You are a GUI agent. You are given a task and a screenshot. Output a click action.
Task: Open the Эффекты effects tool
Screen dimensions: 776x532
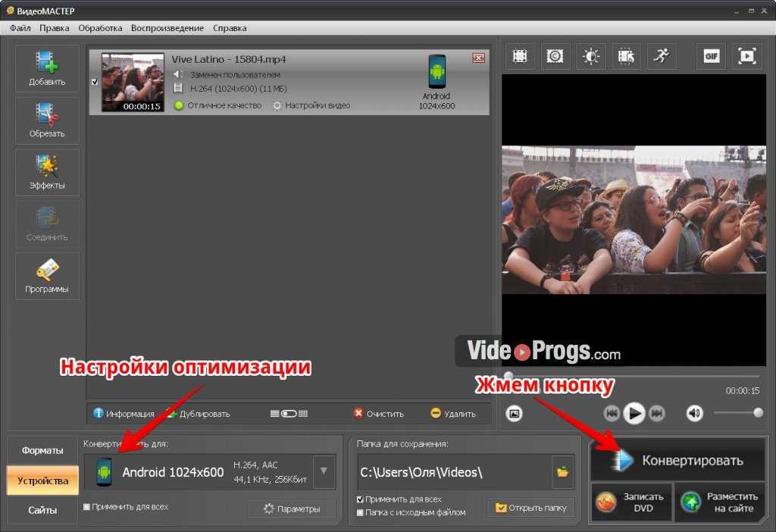click(x=47, y=172)
